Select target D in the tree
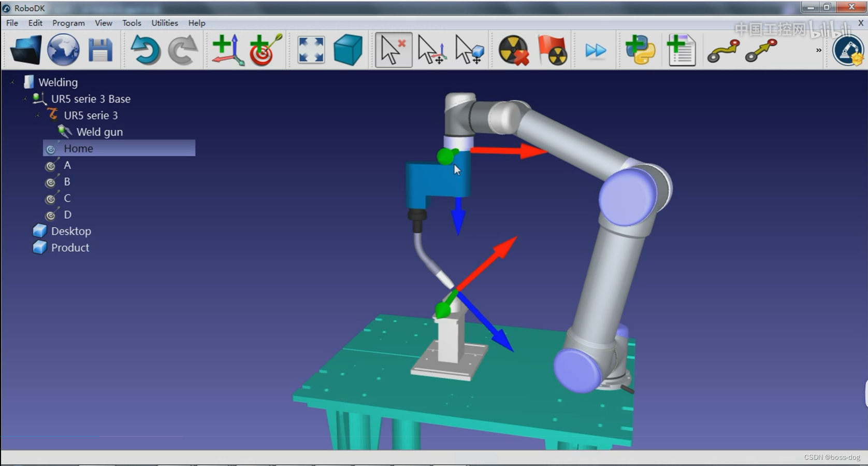 (67, 215)
